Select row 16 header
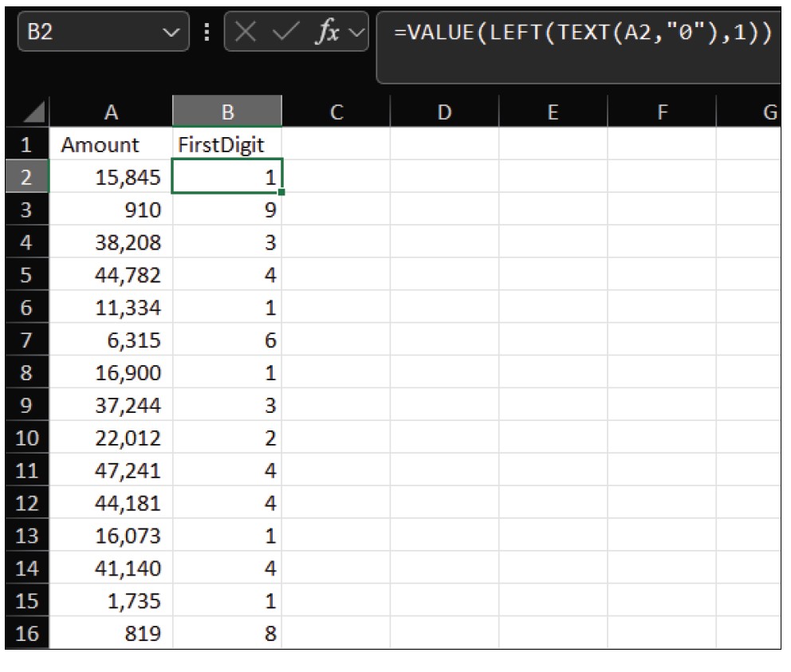Viewport: 791px width, 672px height. (26, 635)
